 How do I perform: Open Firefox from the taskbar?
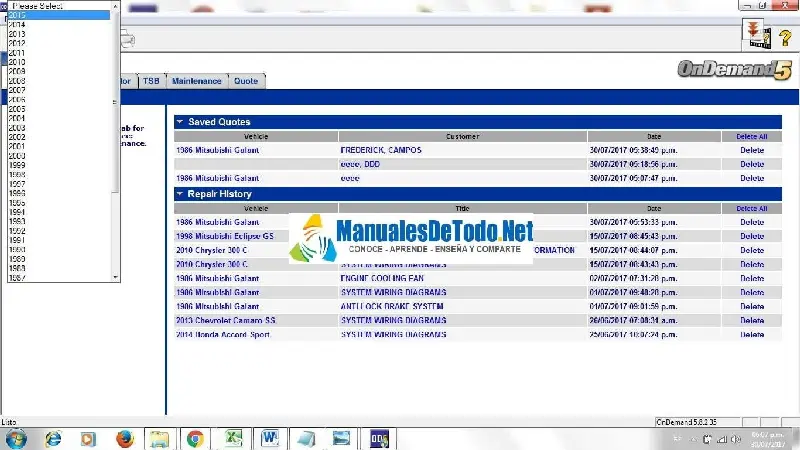124,438
